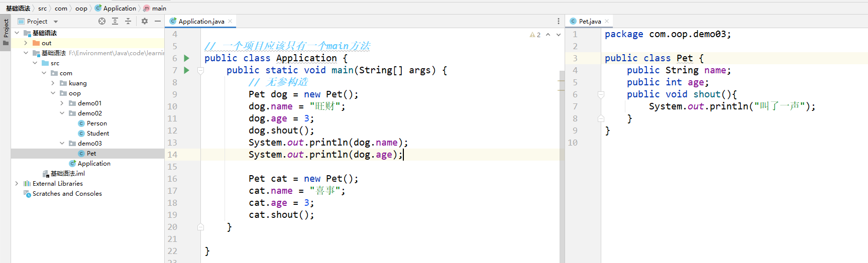Viewport: 868px width, 263px height.
Task: Fold main method at line 7 gutter
Action: click(x=200, y=70)
